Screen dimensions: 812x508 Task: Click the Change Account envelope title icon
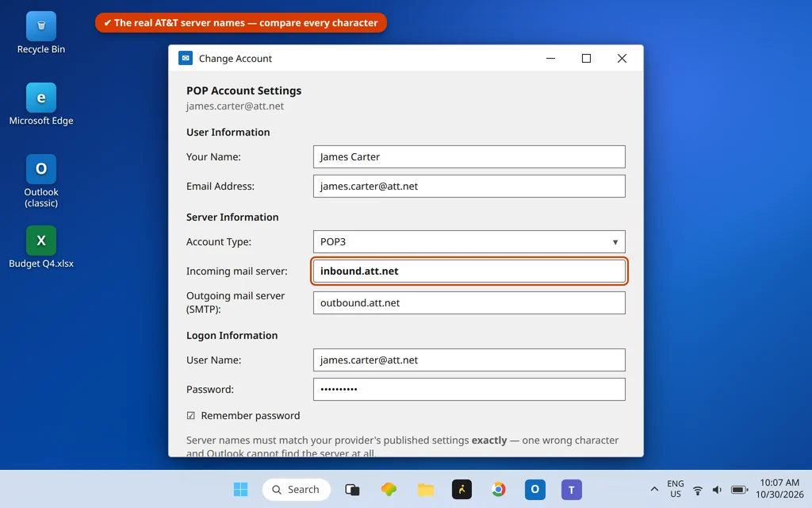pyautogui.click(x=186, y=58)
